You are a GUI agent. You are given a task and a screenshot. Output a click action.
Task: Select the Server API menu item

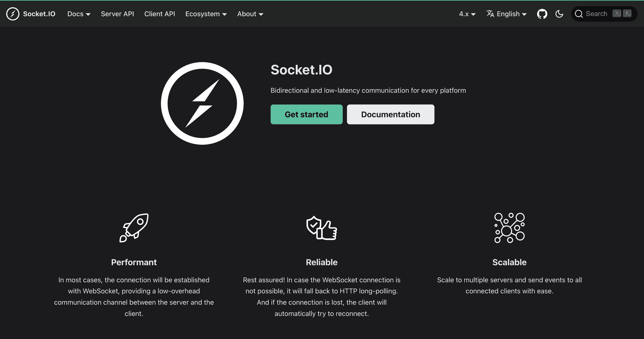pos(117,14)
